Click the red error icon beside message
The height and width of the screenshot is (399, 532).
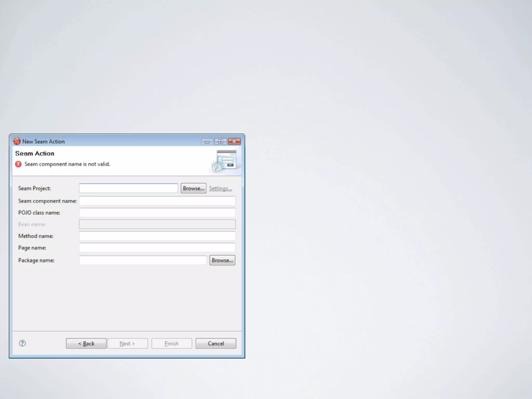pyautogui.click(x=18, y=164)
